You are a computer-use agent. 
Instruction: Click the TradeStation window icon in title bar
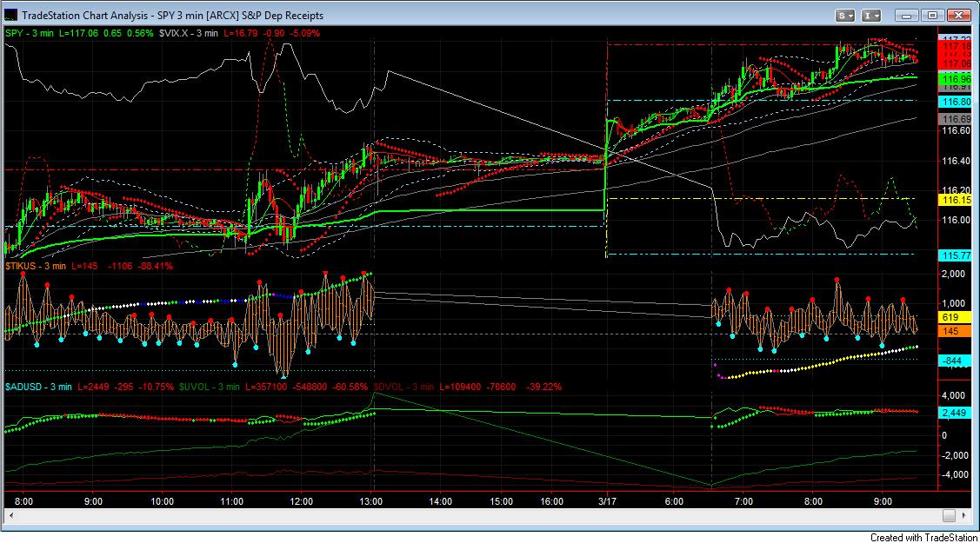pos(10,15)
